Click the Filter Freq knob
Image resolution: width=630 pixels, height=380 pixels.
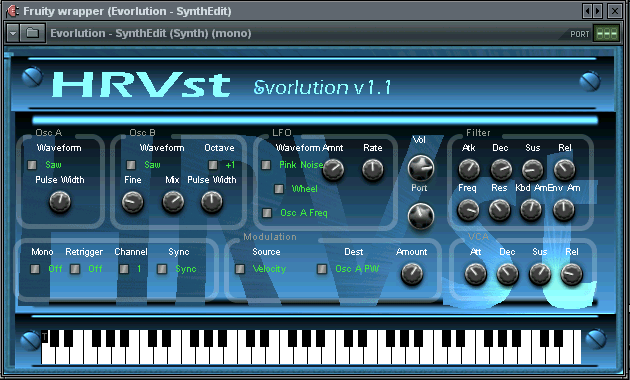click(x=468, y=210)
